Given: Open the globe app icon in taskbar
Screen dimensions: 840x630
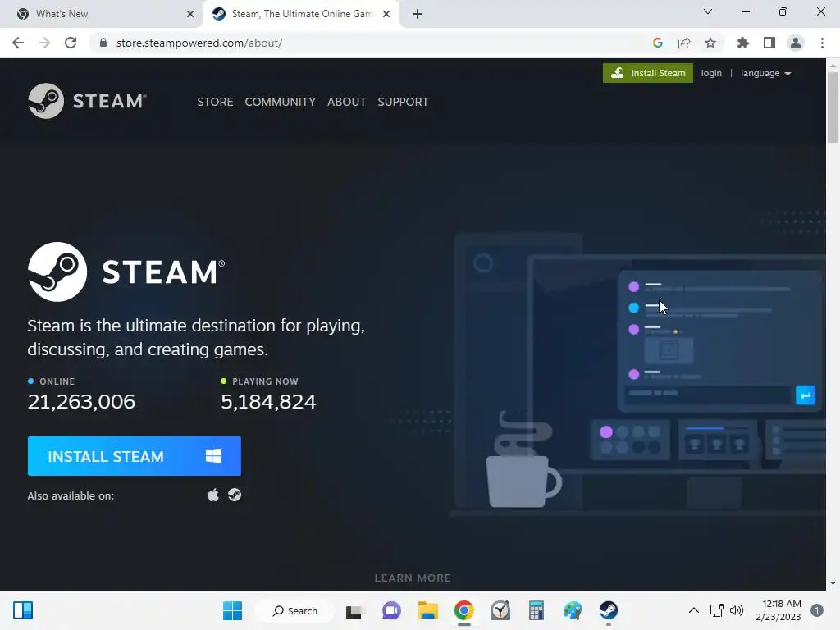Looking at the screenshot, I should 572,610.
